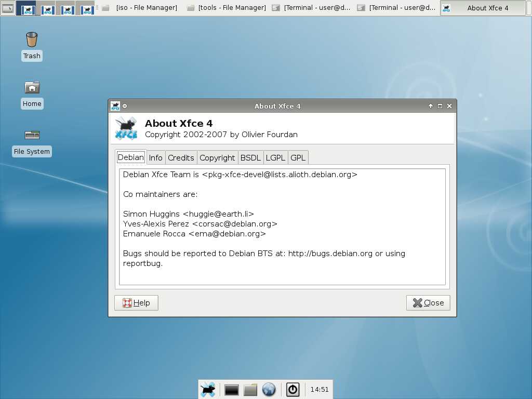Activate the tools - File Manager taskbar entry
532x399 pixels.
point(227,8)
